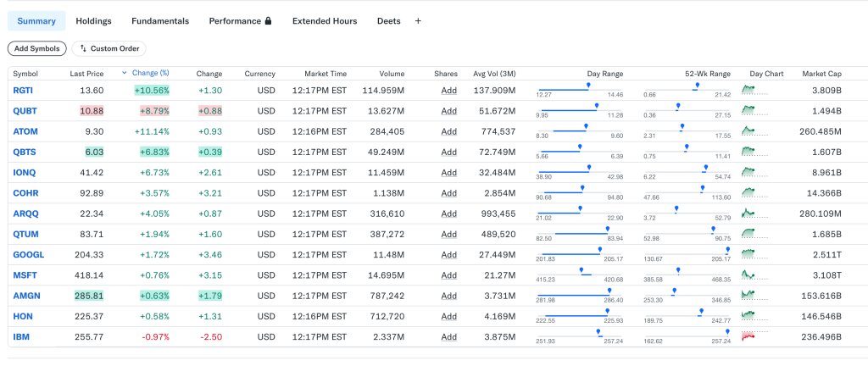Open the MSFT symbol link
This screenshot has width=868, height=366.
pyautogui.click(x=25, y=275)
